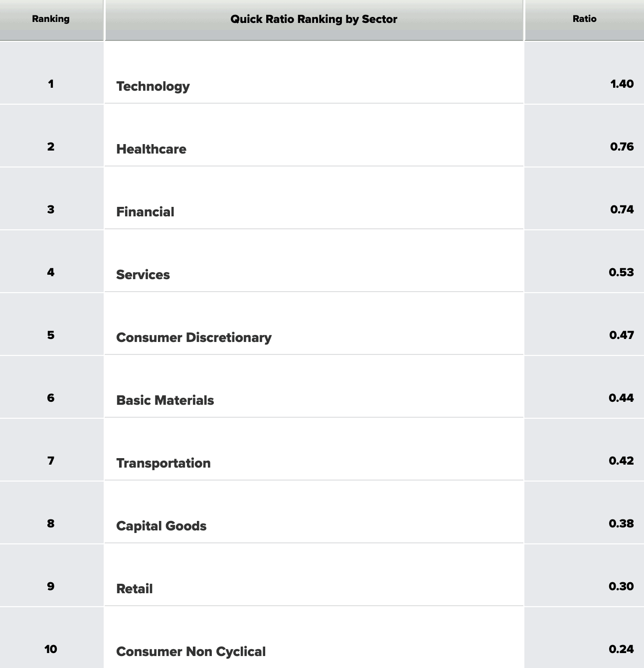Click the Transportation sector link
This screenshot has height=668, width=644.
tap(163, 463)
